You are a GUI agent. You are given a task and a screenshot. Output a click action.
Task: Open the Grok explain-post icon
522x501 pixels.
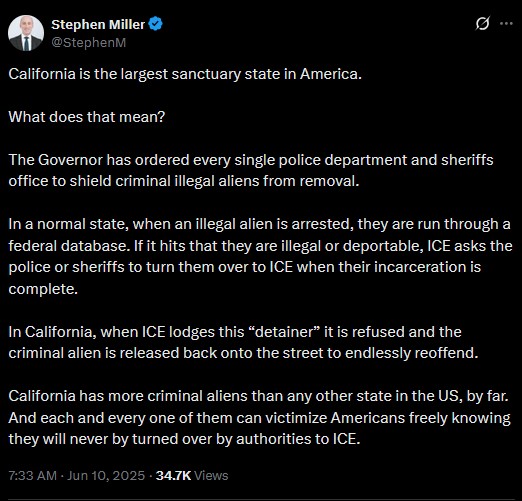[x=483, y=23]
